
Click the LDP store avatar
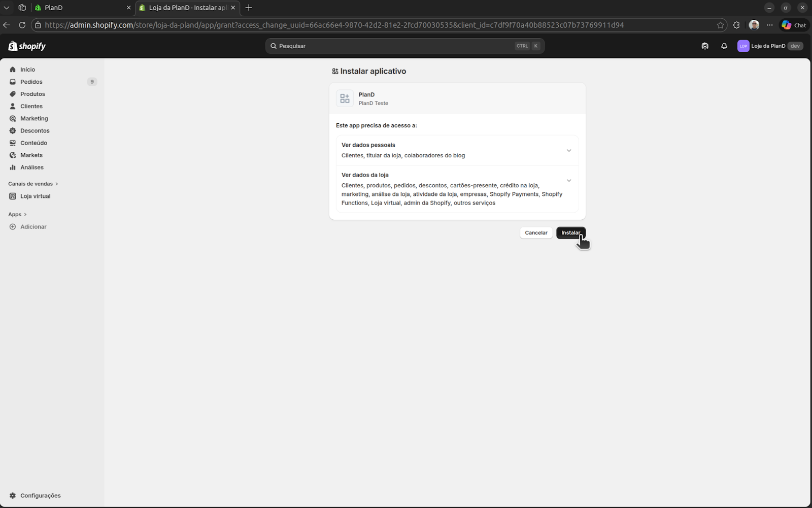[x=743, y=46]
